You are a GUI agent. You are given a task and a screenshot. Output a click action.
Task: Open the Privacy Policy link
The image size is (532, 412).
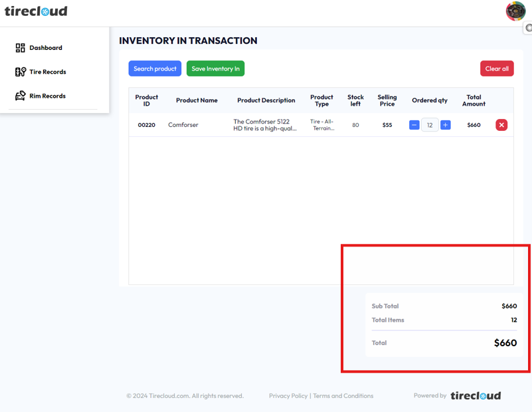coord(288,396)
